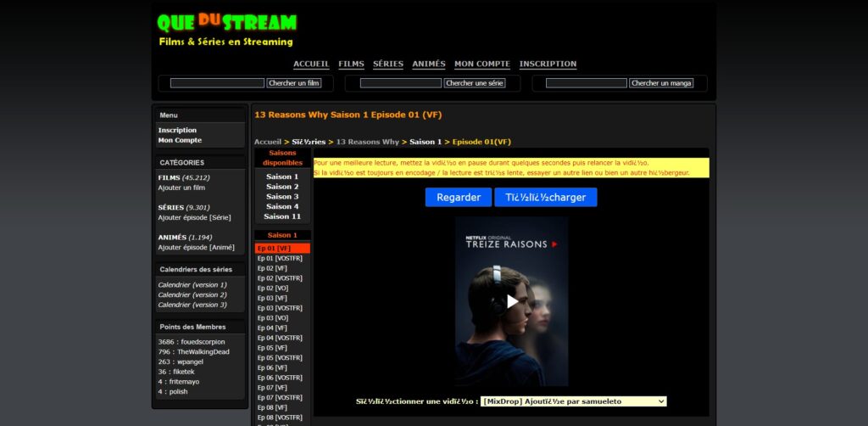Click the Séries breadcrumb link
Image resolution: width=868 pixels, height=426 pixels.
(309, 142)
